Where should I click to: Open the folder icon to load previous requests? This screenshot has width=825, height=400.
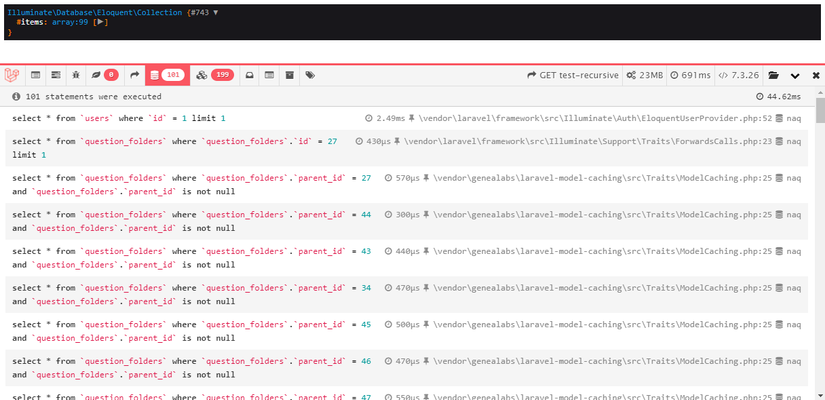pyautogui.click(x=773, y=75)
